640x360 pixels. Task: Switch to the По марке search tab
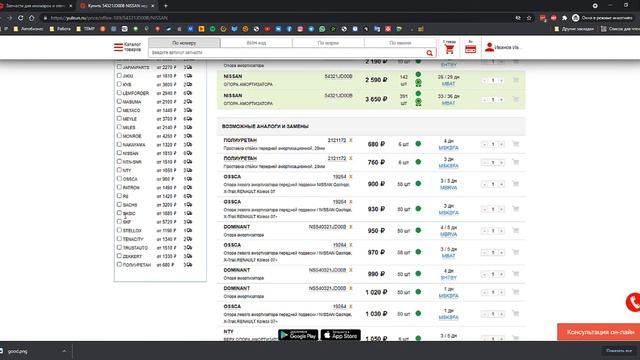[x=328, y=42]
